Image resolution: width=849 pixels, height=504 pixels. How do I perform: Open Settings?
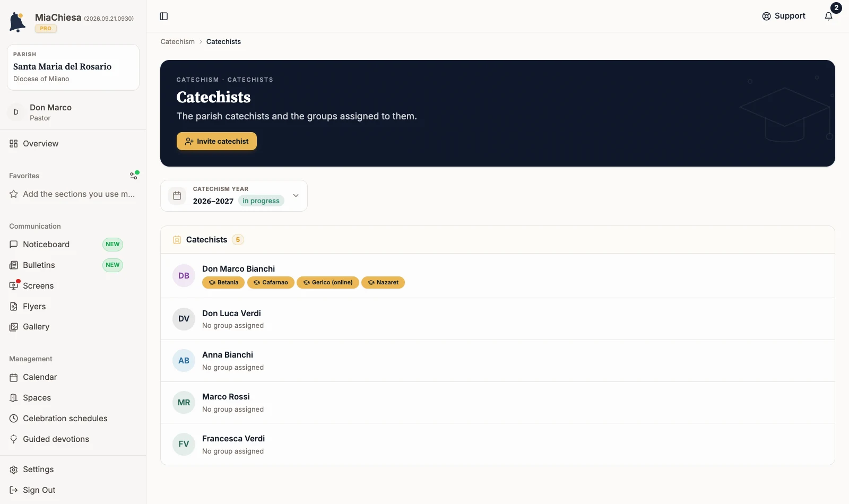tap(73, 470)
